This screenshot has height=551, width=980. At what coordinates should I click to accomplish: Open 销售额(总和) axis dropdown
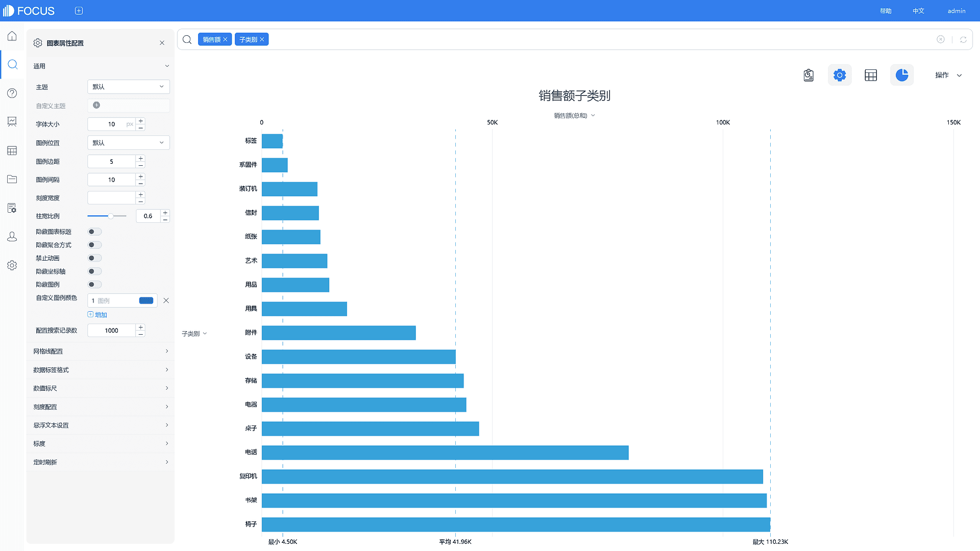[x=574, y=115]
